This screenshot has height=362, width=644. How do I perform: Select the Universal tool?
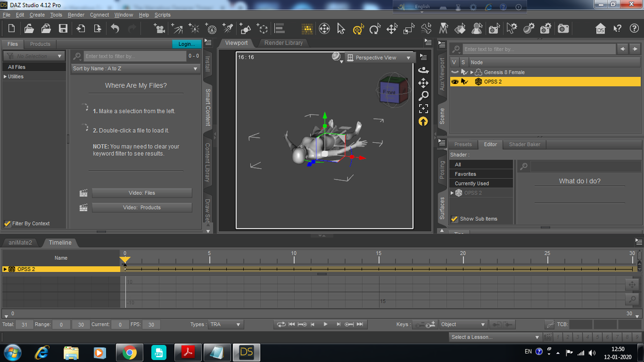click(x=358, y=29)
